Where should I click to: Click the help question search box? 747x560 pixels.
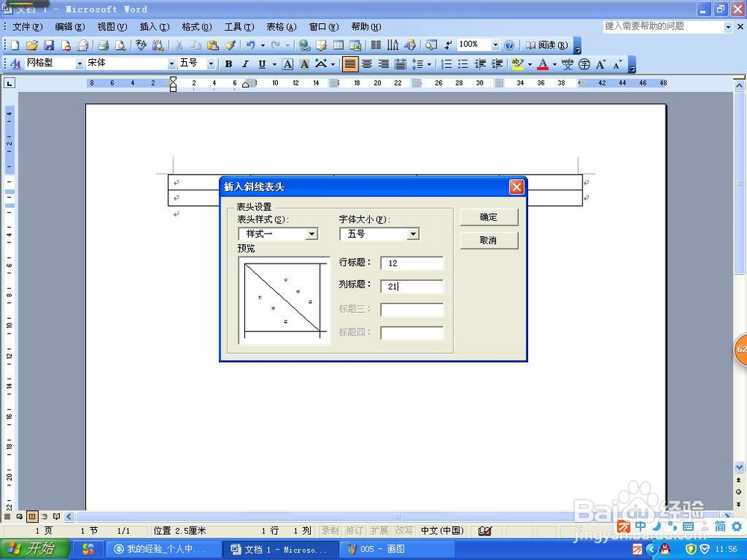coord(663,27)
